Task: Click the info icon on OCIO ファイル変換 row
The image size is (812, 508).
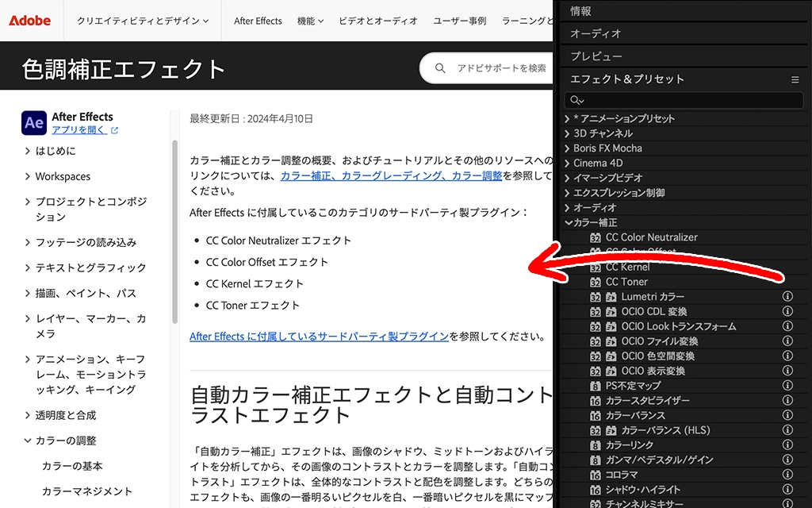Action: pyautogui.click(x=787, y=341)
